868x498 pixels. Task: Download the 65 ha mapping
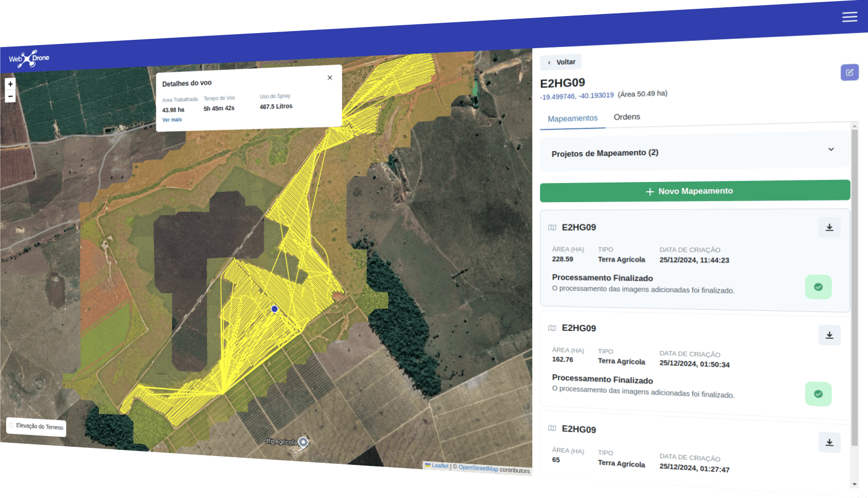pos(829,443)
